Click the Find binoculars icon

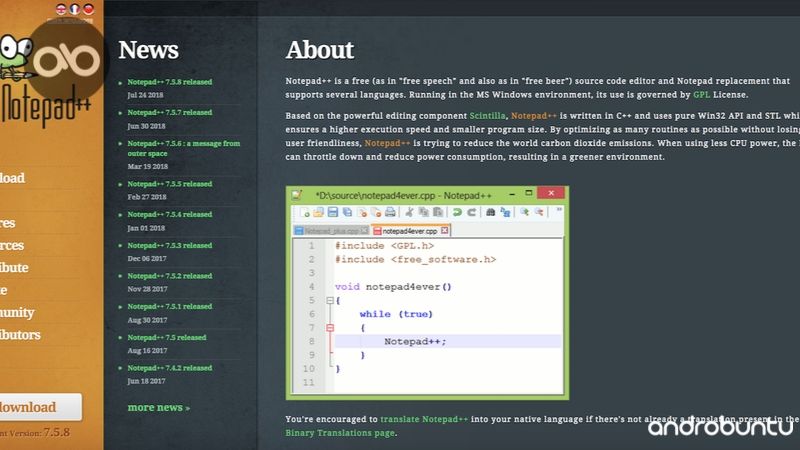490,212
